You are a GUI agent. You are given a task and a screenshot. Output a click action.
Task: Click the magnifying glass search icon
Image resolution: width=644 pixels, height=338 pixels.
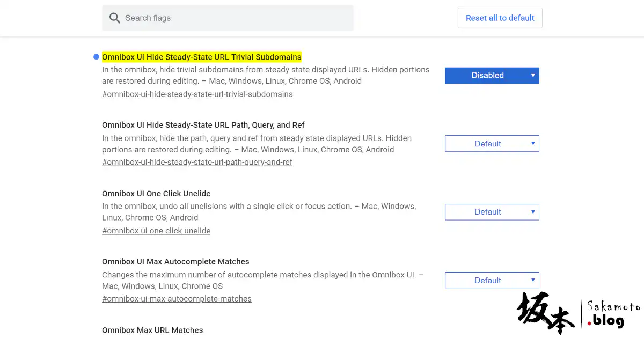(x=114, y=18)
